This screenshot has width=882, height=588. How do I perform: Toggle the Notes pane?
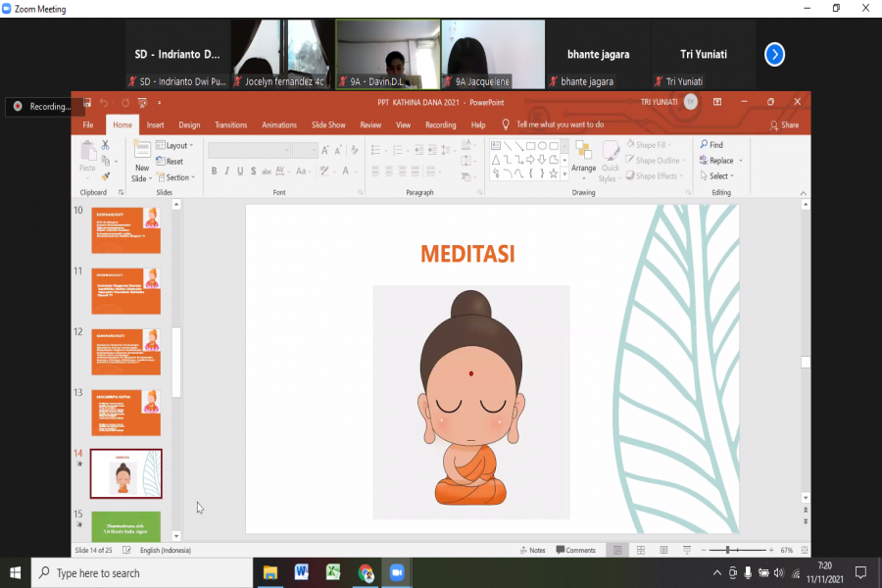(532, 551)
